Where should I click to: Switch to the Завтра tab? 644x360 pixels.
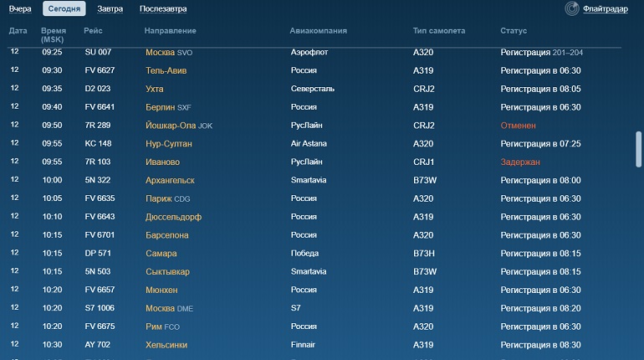[x=110, y=8]
